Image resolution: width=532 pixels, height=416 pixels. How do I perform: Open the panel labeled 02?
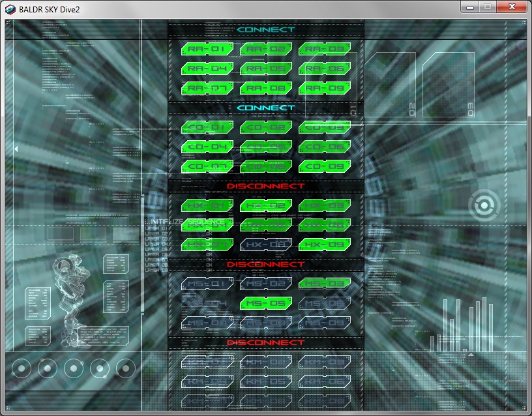tap(390, 85)
